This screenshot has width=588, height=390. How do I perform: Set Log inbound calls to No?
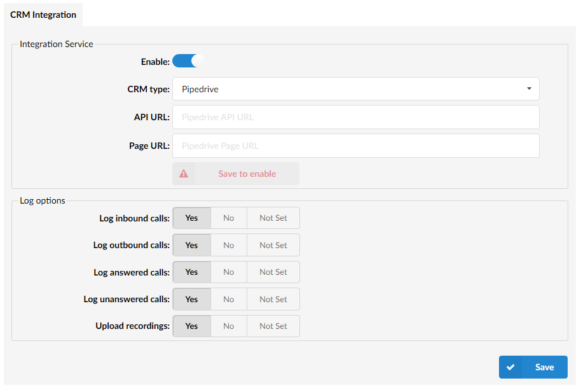pyautogui.click(x=228, y=218)
